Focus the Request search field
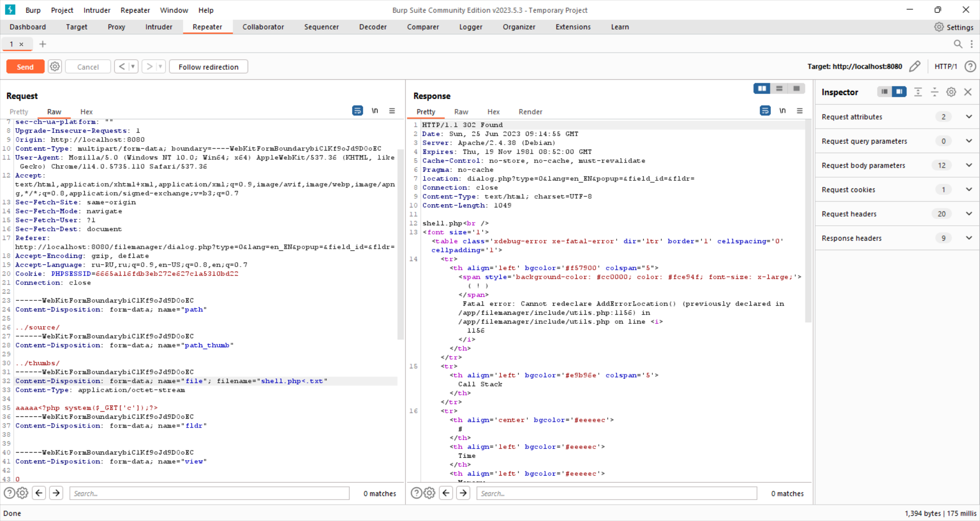The width and height of the screenshot is (980, 521). coord(209,493)
